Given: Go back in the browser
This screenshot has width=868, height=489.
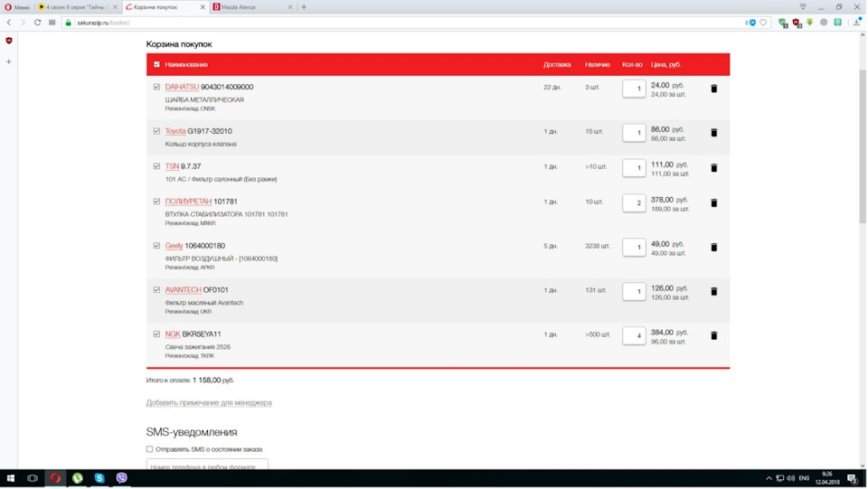Looking at the screenshot, I should [x=9, y=23].
